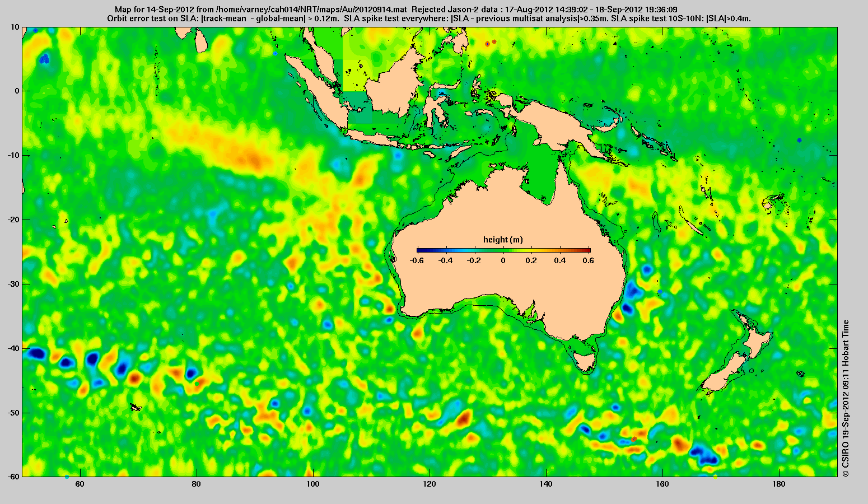868x504 pixels.
Task: Click latitude axis label -20
Action: 14,220
